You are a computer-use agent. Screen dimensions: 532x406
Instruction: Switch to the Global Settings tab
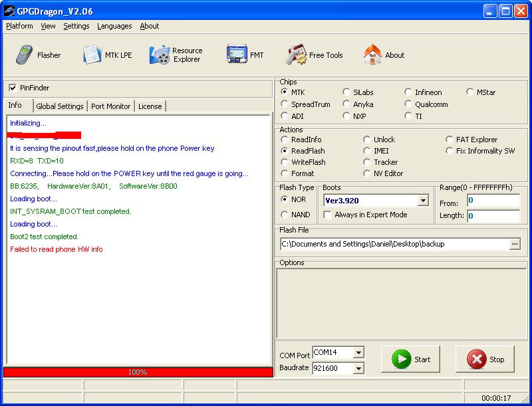(x=60, y=106)
